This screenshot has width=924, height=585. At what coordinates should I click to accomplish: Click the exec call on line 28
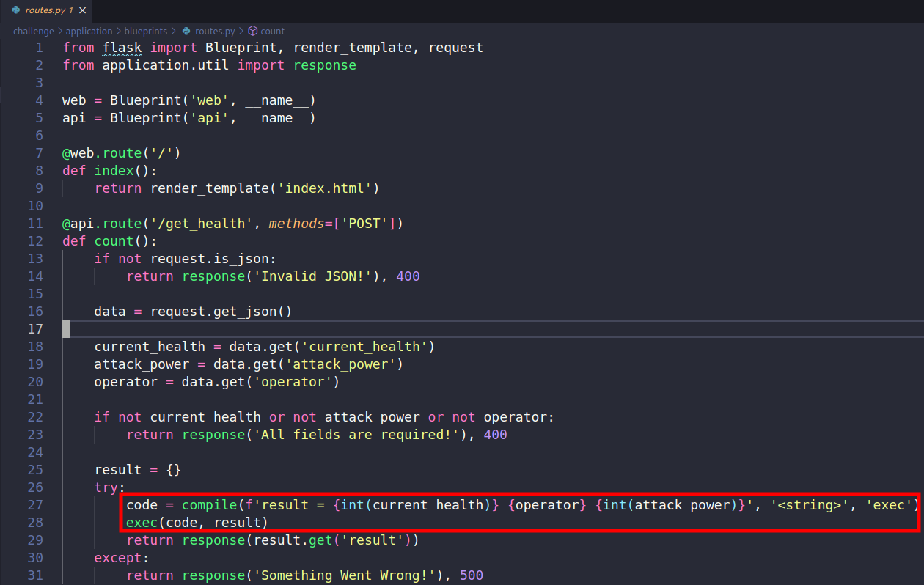click(142, 522)
